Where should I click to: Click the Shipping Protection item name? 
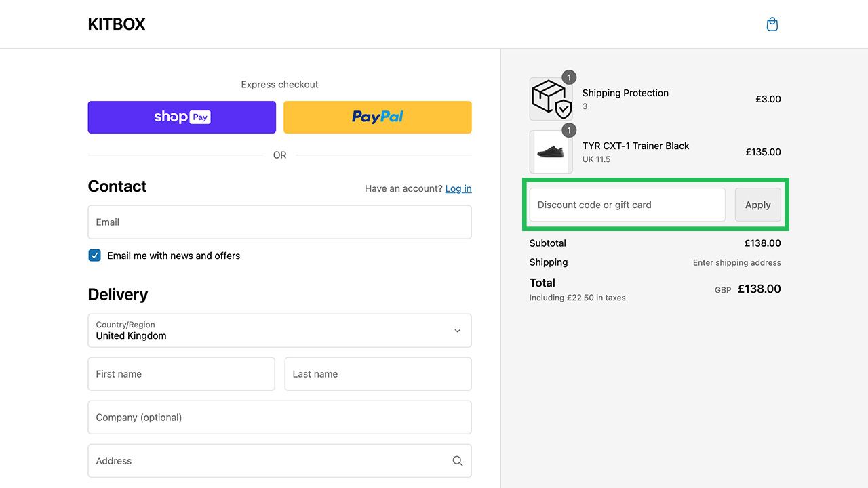(625, 93)
